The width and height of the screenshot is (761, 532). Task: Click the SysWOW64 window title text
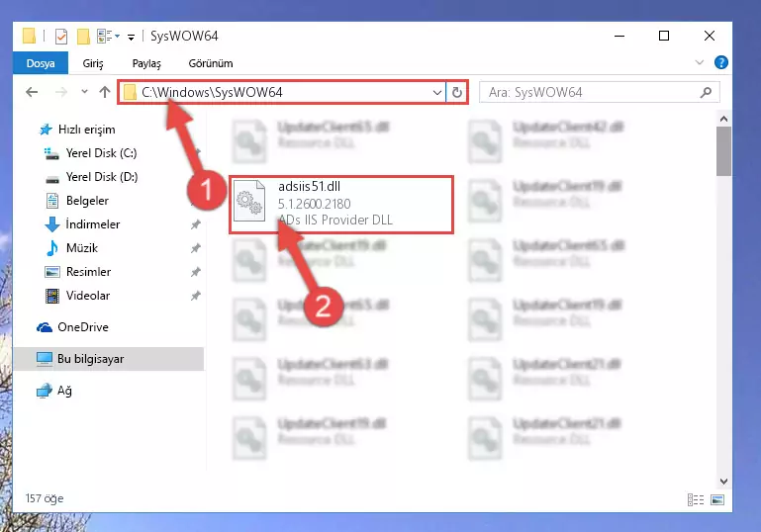point(184,36)
